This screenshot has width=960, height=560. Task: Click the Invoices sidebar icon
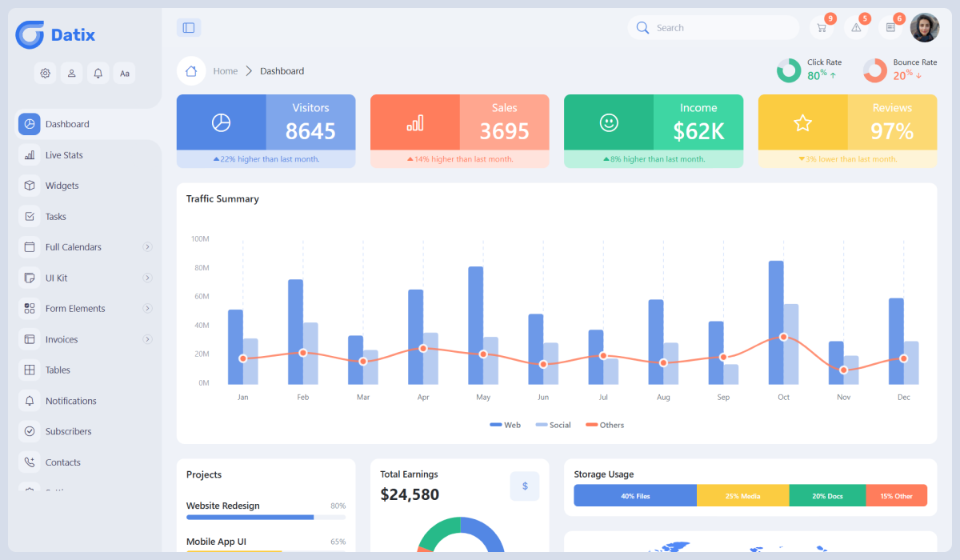point(30,339)
